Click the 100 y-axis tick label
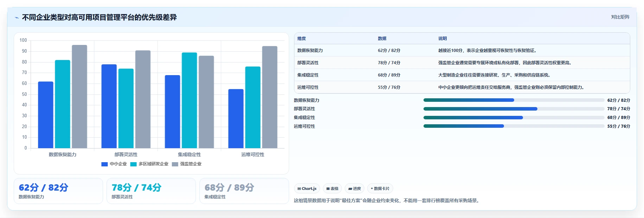The height and width of the screenshot is (218, 644). 23,40
